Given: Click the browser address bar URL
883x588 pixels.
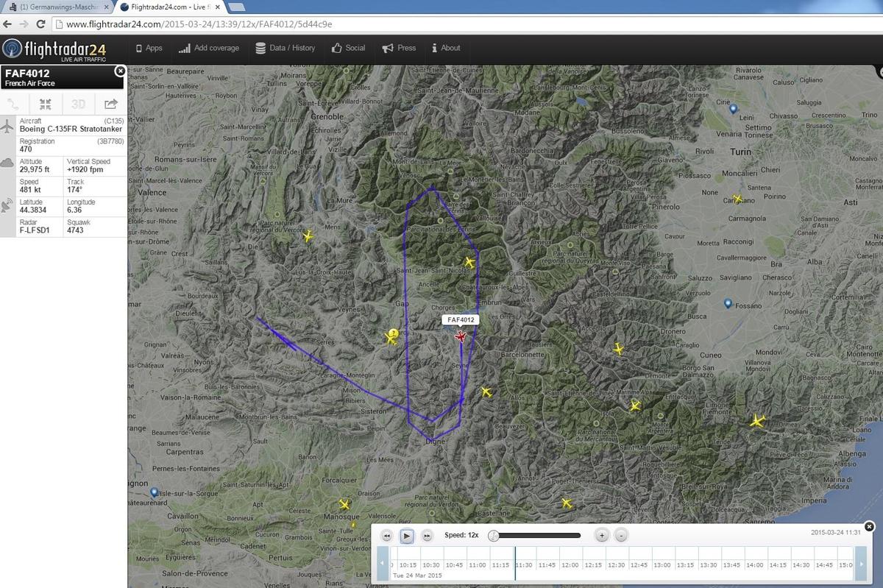Looking at the screenshot, I should tap(199, 24).
